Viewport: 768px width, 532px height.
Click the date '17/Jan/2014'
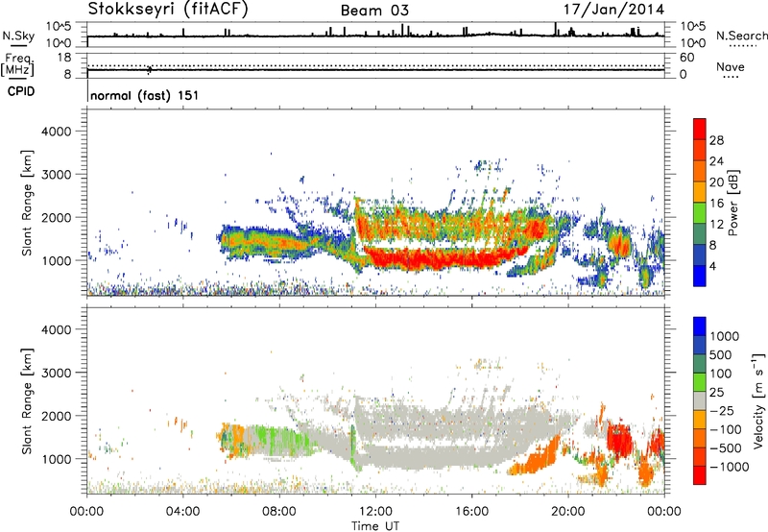(613, 10)
